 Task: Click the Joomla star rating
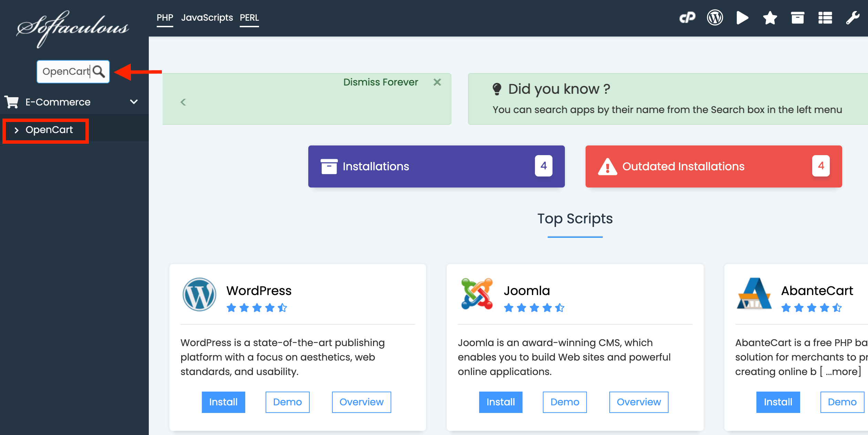tap(534, 308)
